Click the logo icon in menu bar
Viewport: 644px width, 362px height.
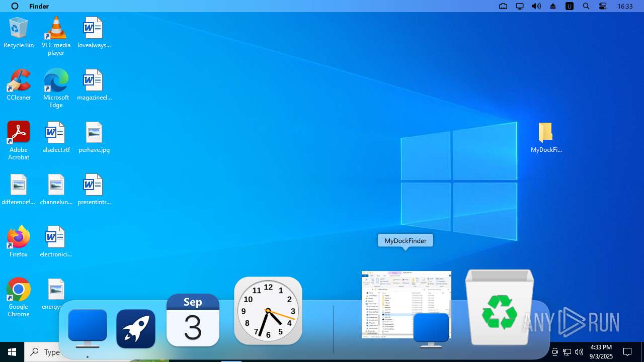(x=15, y=6)
